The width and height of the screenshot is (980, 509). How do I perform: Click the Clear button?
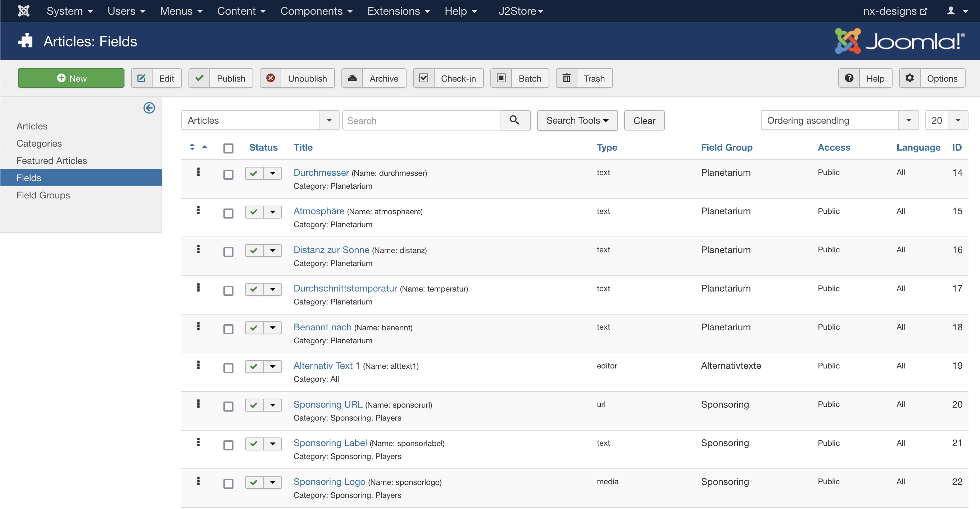click(x=644, y=120)
